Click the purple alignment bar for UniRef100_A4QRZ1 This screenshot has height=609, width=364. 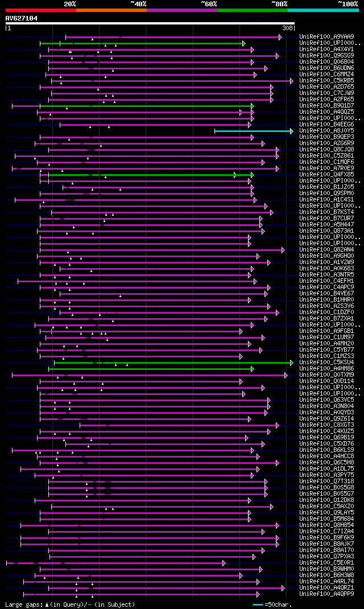(x=167, y=587)
